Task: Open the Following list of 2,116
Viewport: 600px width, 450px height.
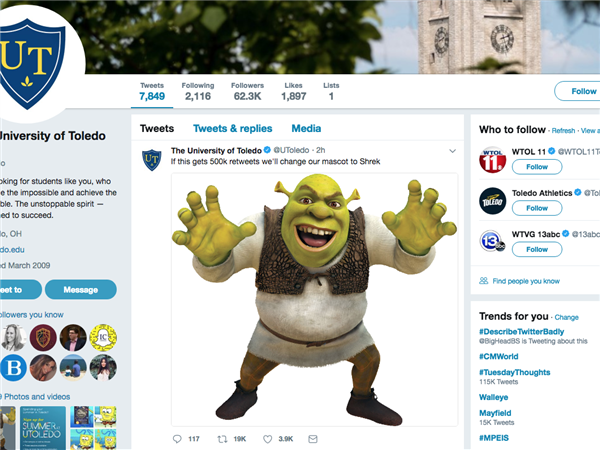Action: point(198,92)
